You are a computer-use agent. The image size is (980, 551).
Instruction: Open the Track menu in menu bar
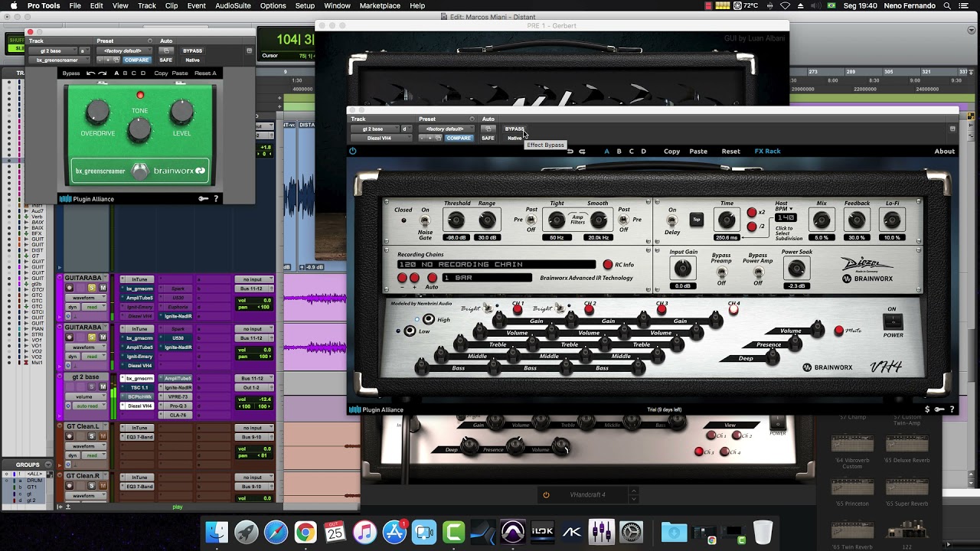[147, 5]
